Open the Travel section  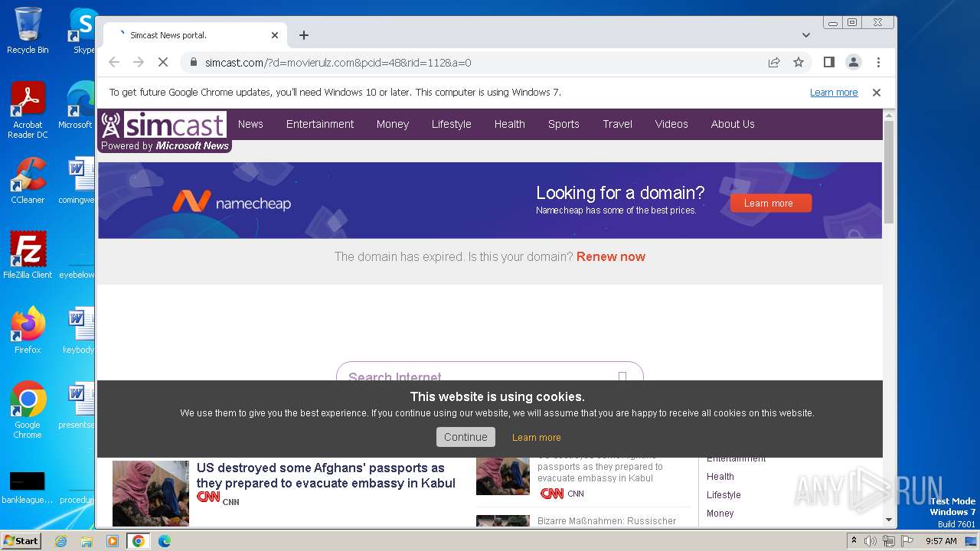coord(617,124)
